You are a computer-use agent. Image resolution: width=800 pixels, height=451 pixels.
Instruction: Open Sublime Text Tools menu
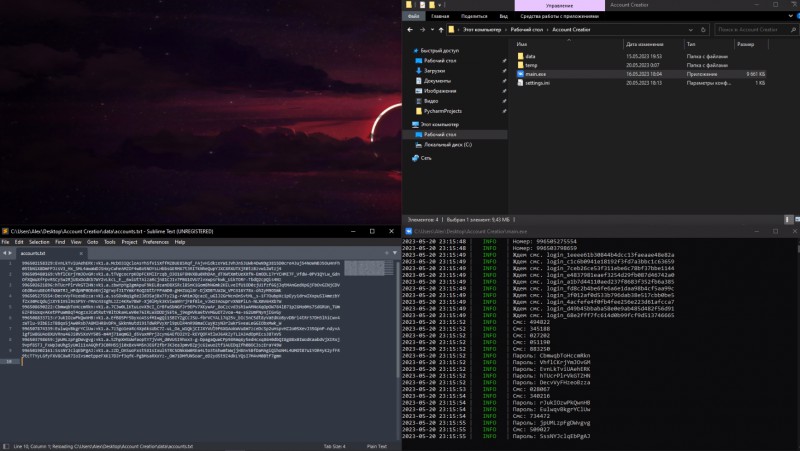110,242
